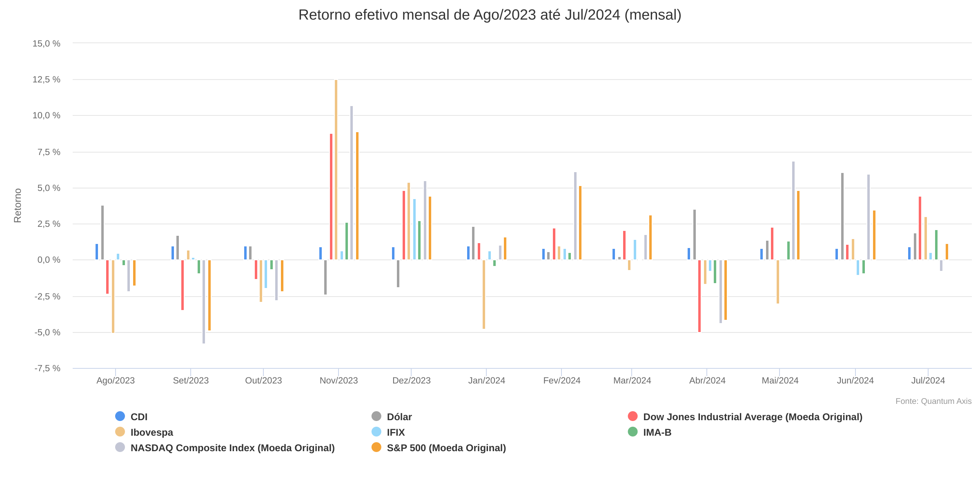
Task: Click the Fev/2024 axis label
Action: (x=561, y=381)
